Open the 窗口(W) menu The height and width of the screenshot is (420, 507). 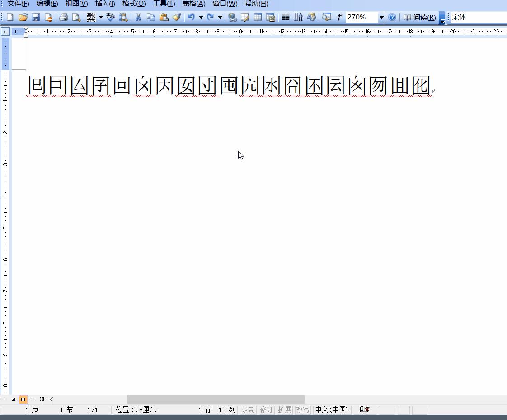click(x=225, y=4)
